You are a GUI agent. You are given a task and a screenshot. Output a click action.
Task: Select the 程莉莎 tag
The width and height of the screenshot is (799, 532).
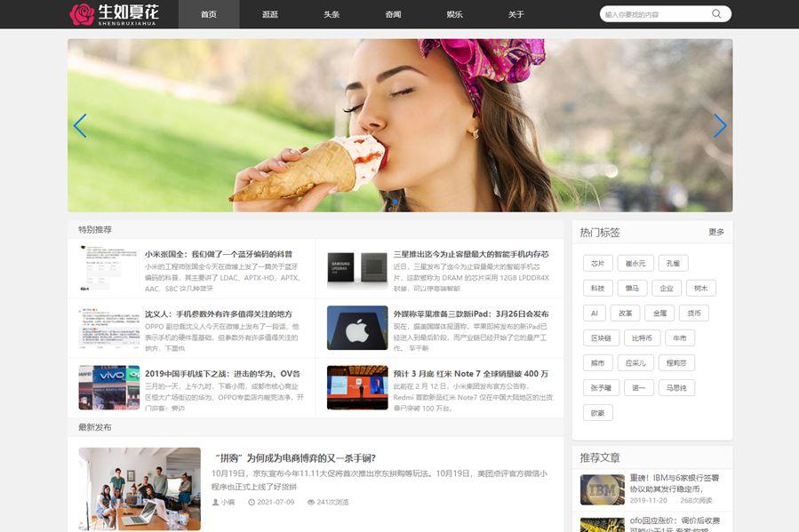pos(676,363)
